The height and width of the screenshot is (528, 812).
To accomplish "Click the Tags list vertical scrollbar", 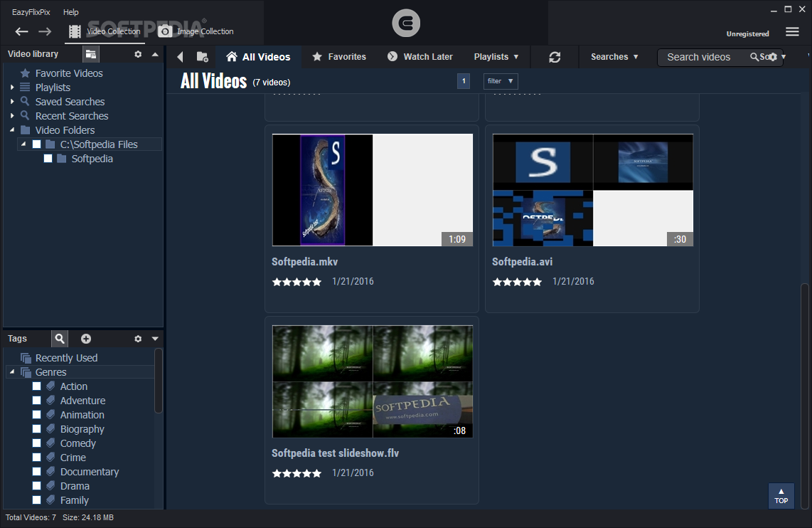I will coord(159,381).
